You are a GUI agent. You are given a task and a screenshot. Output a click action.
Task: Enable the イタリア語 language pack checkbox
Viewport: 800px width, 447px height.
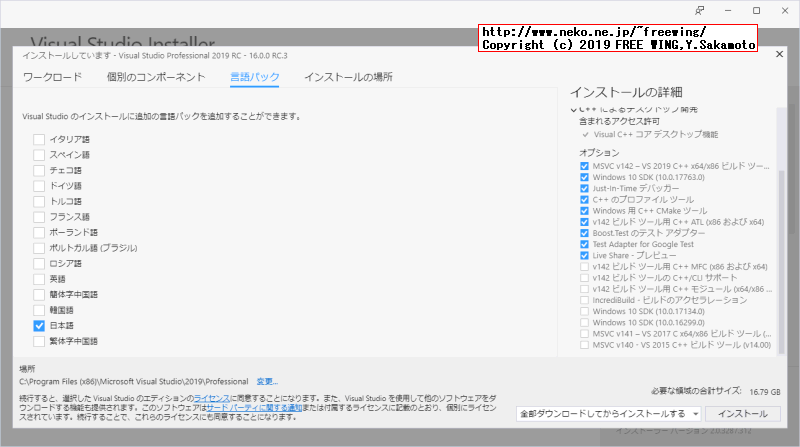[39, 139]
